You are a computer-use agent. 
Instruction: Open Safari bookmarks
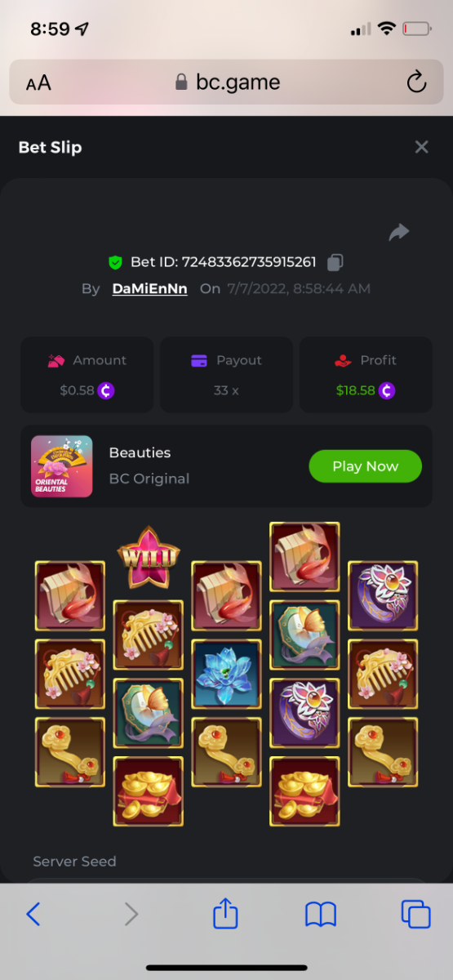[321, 914]
